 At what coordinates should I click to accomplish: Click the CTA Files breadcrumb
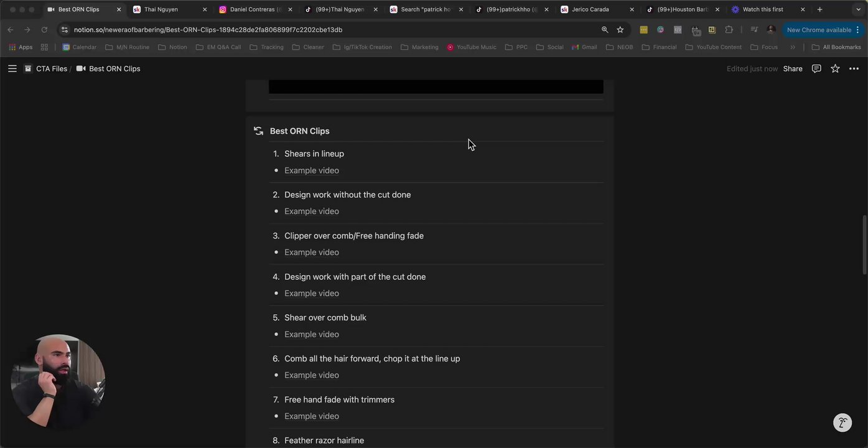pos(51,68)
